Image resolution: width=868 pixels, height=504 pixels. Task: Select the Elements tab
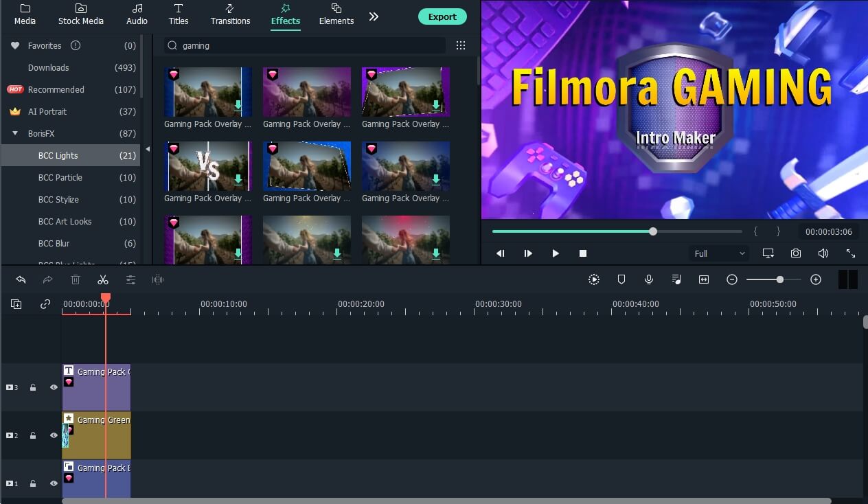(336, 14)
